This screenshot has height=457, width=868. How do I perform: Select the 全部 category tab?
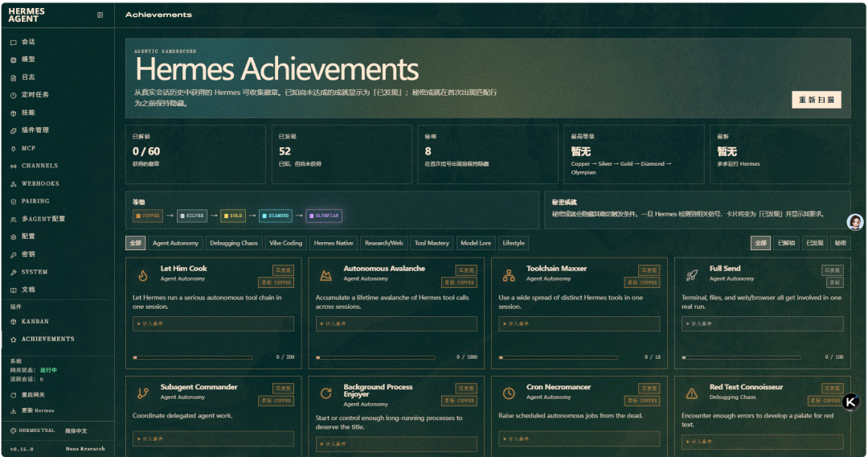[136, 243]
